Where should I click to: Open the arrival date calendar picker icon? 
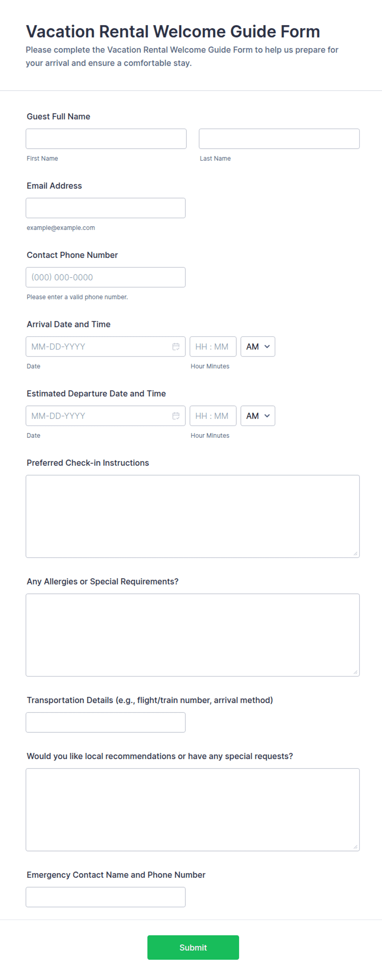tap(176, 347)
